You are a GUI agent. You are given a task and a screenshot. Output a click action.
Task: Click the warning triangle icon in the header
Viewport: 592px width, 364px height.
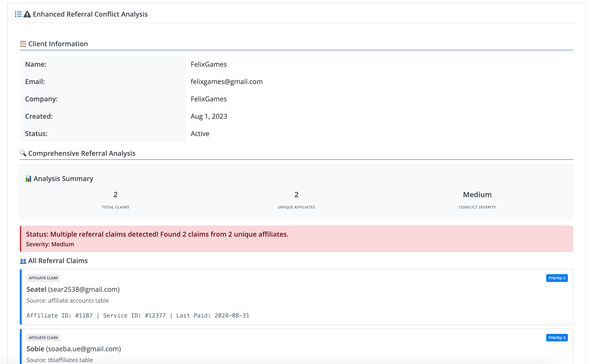coord(27,14)
